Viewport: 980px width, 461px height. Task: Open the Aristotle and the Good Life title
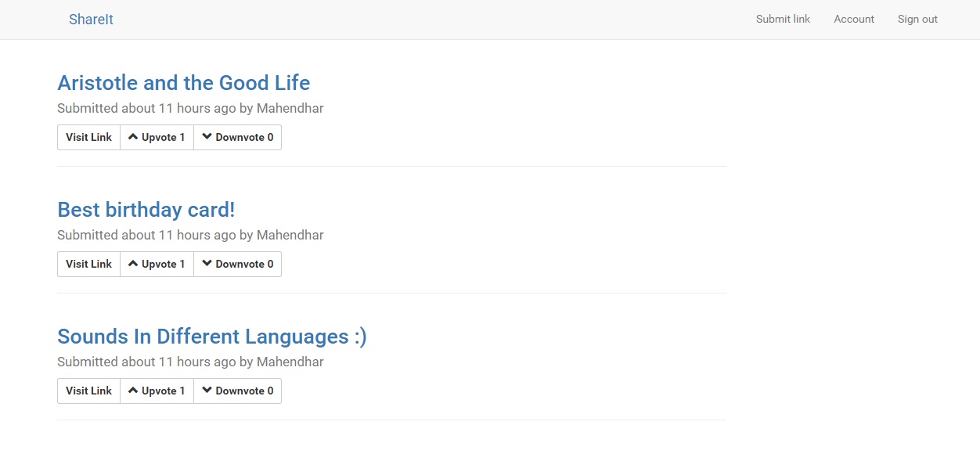[184, 83]
